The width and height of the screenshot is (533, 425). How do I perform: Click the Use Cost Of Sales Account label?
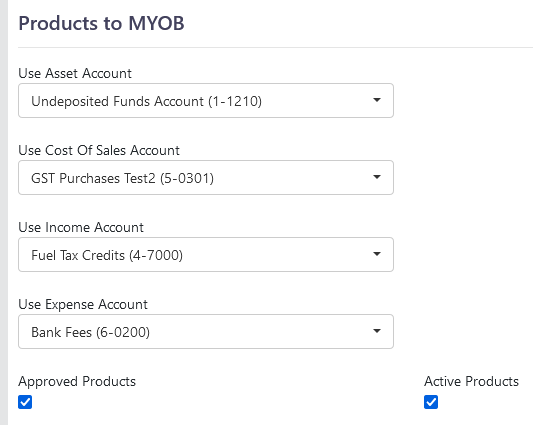(x=99, y=150)
